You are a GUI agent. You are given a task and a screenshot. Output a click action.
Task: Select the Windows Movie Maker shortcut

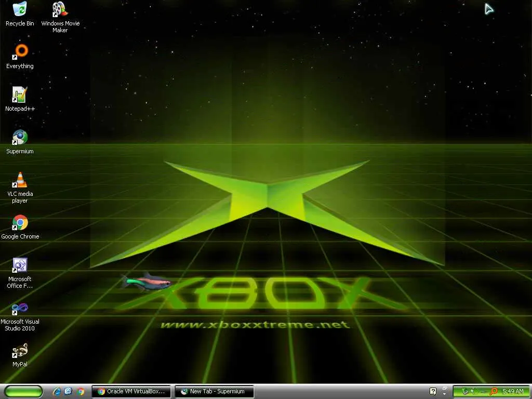tap(60, 17)
